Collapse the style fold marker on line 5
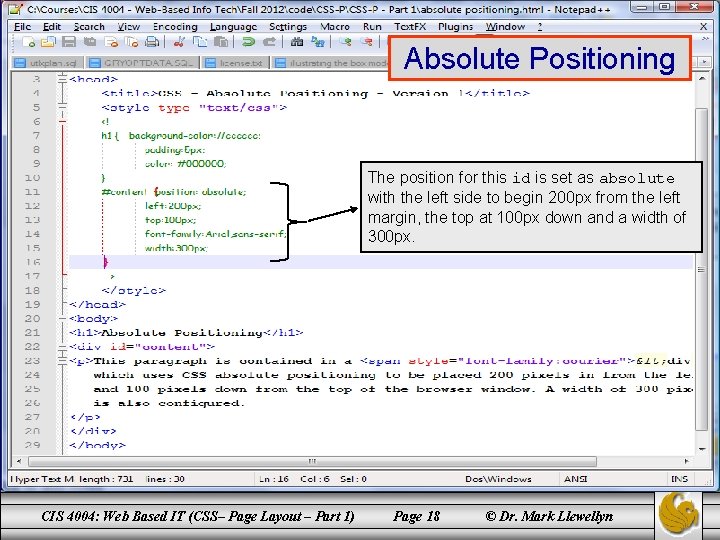The height and width of the screenshot is (540, 720). pyautogui.click(x=62, y=107)
